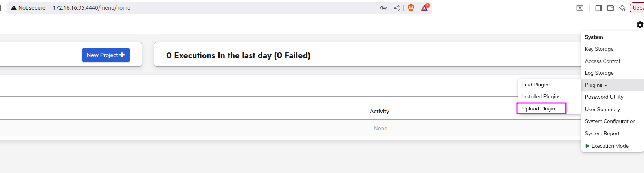Screen dimensions: 644x173
Task: Toggle Execution Mode in system menu
Action: (x=607, y=146)
